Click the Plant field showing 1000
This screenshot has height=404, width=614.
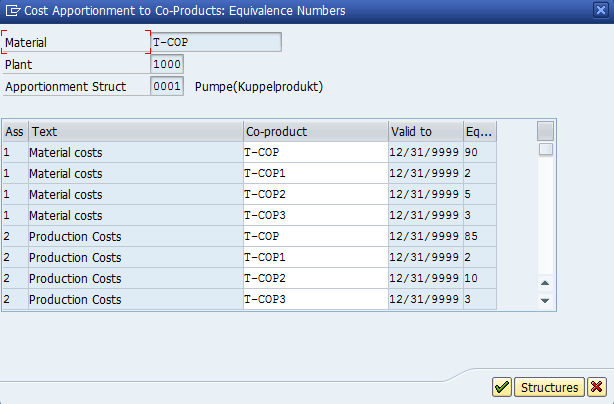(167, 64)
